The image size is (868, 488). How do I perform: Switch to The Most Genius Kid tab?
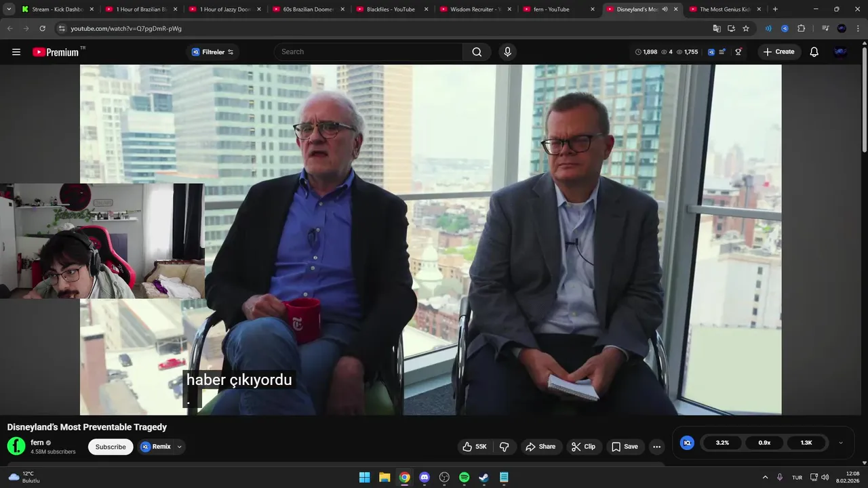pyautogui.click(x=726, y=9)
